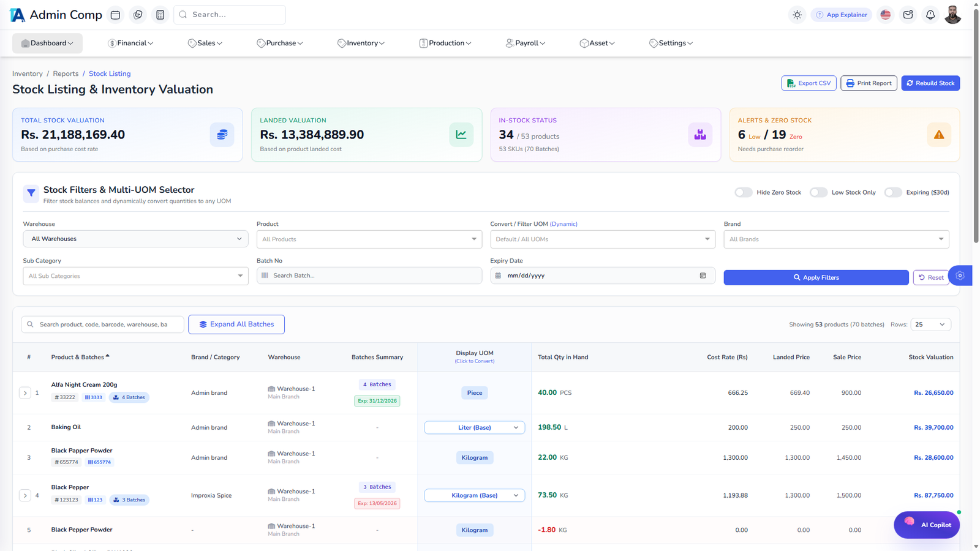Open the All Products dropdown
This screenshot has width=980, height=551.
[369, 239]
